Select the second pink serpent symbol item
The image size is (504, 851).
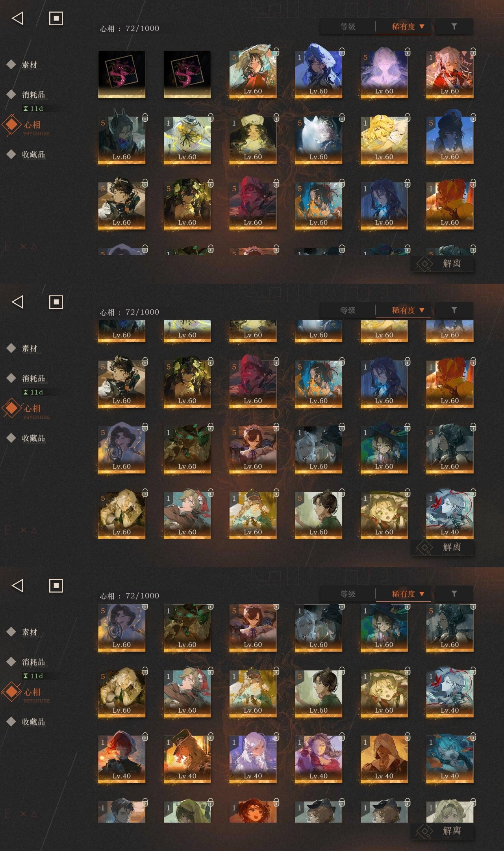coord(187,74)
